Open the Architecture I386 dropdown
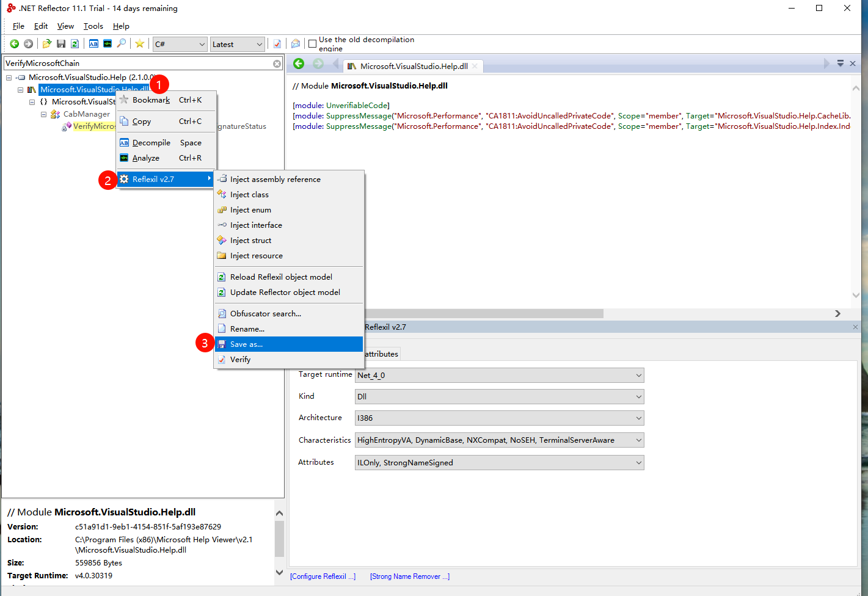This screenshot has width=868, height=596. pos(500,418)
